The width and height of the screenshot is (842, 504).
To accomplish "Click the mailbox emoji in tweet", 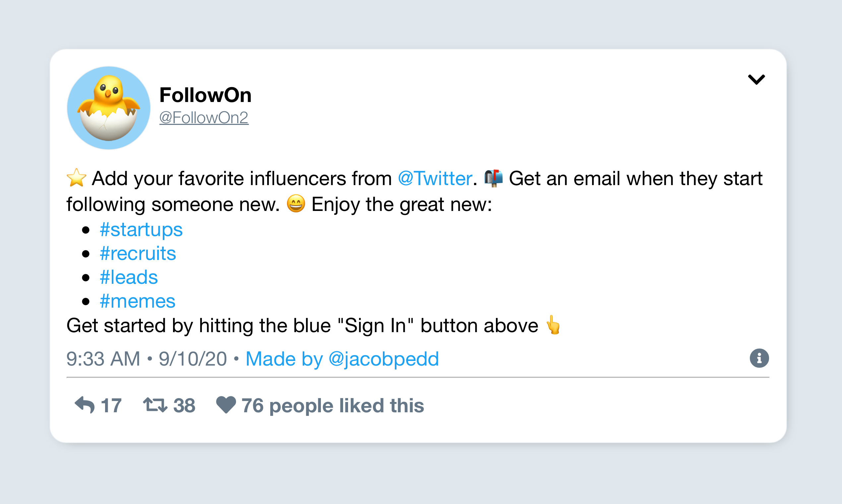I will click(x=493, y=178).
